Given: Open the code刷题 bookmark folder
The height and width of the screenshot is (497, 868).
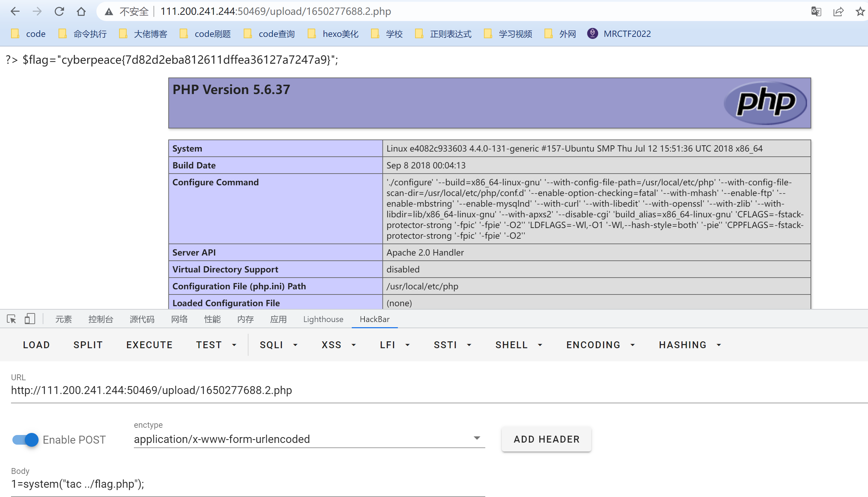Looking at the screenshot, I should 205,34.
